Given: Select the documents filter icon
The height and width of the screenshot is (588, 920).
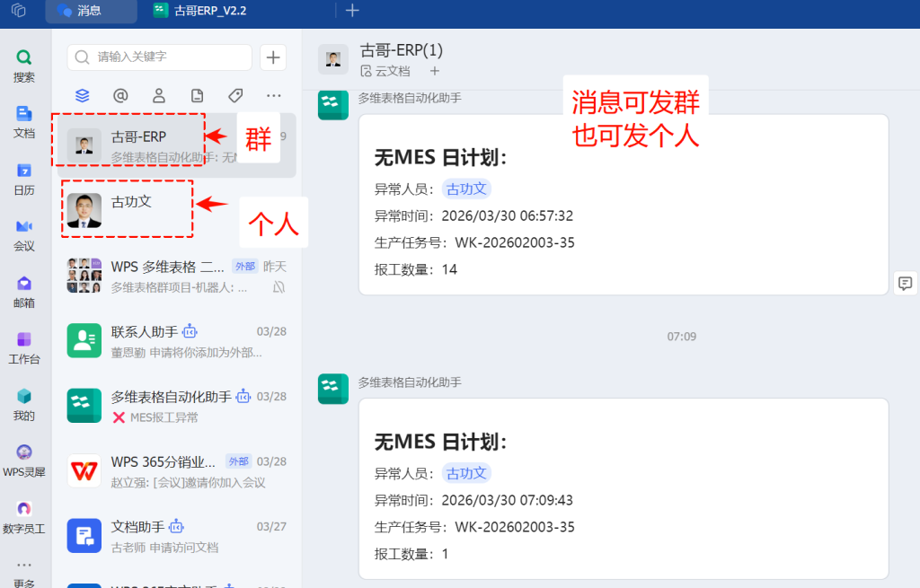Looking at the screenshot, I should (x=197, y=95).
